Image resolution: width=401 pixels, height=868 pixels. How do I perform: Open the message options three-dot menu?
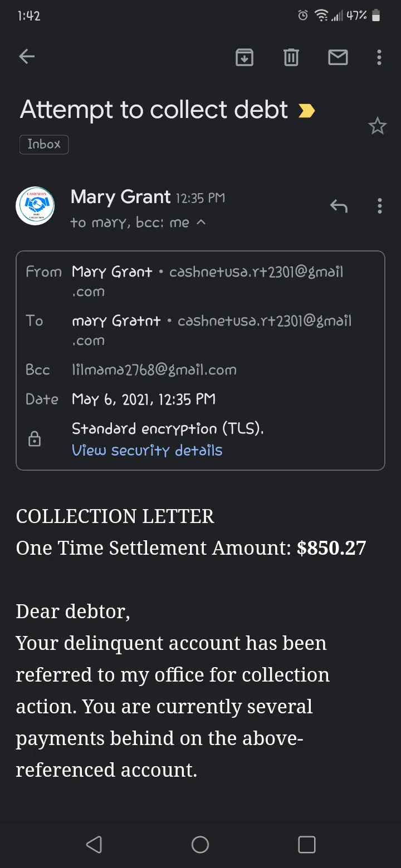(380, 206)
